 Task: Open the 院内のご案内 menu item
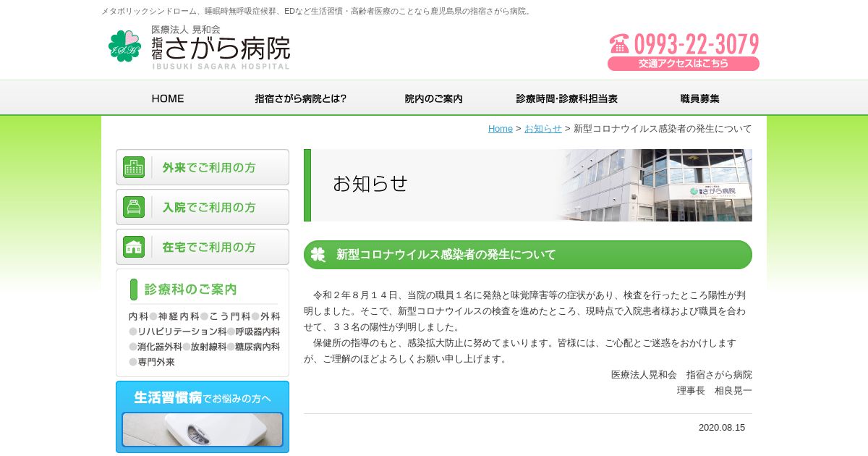(x=434, y=98)
